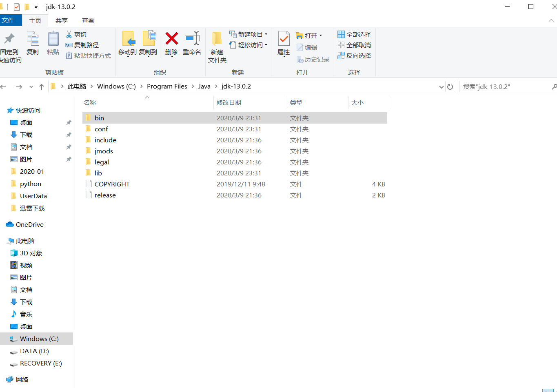Click Paste shortcut in clipboard group

click(x=88, y=55)
